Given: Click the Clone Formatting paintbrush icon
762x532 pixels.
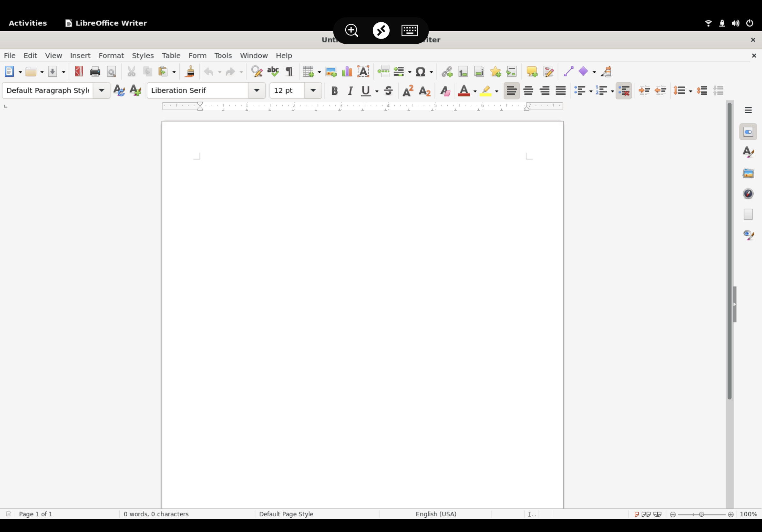Looking at the screenshot, I should 190,72.
